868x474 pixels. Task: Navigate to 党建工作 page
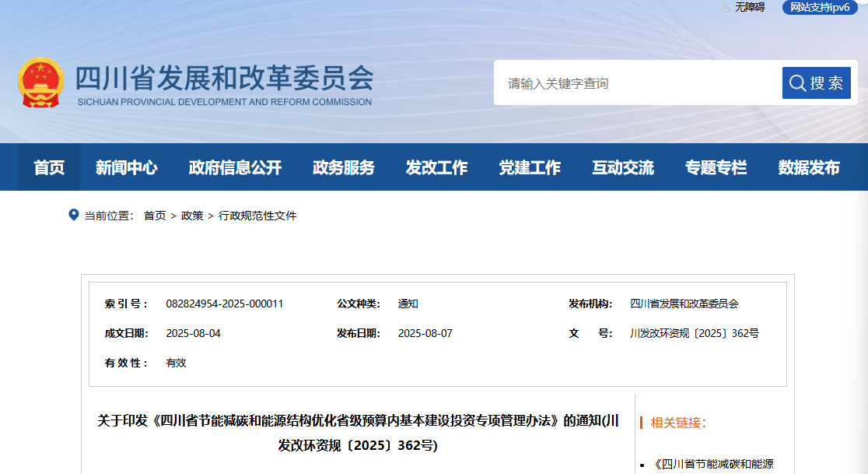(x=530, y=167)
